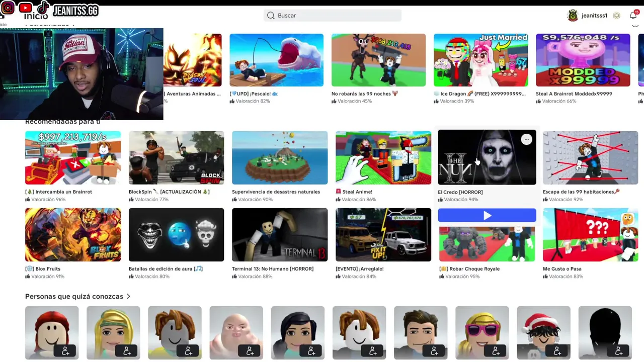
Task: Open Terminal 13: No Humano title
Action: 273,269
